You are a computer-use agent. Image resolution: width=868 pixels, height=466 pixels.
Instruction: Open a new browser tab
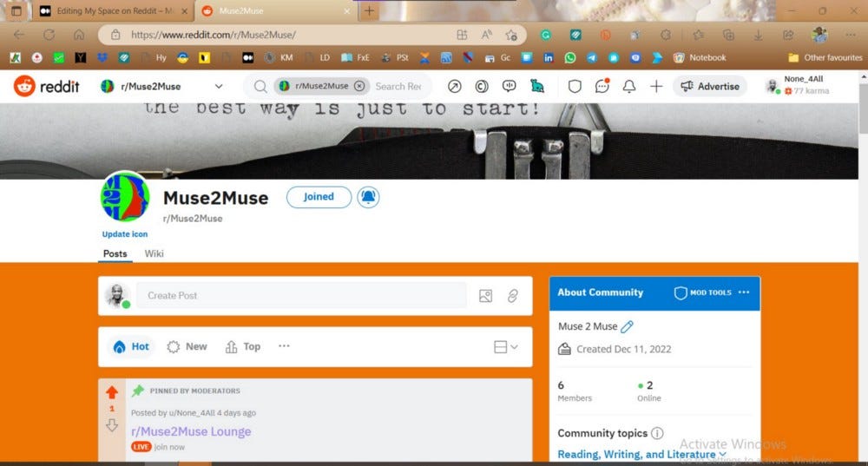tap(369, 11)
